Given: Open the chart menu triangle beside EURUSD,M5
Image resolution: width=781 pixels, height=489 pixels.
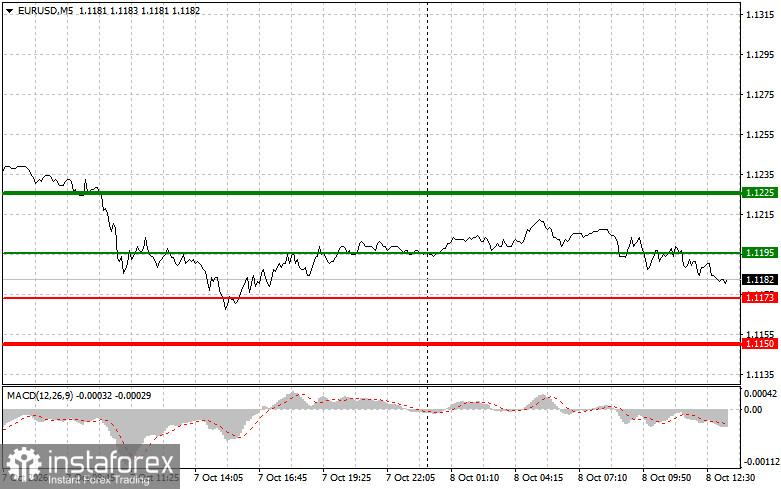Looking at the screenshot, I should click(x=9, y=10).
